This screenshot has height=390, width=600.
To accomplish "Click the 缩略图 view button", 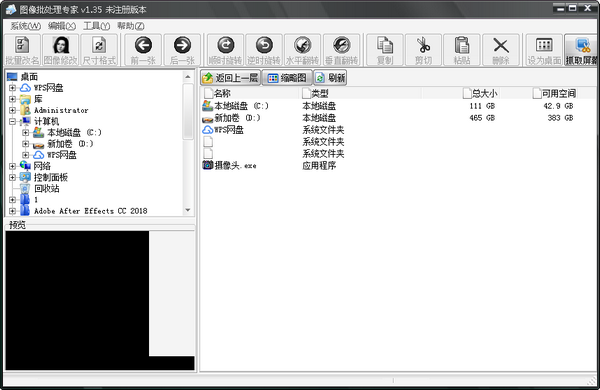I will (287, 78).
